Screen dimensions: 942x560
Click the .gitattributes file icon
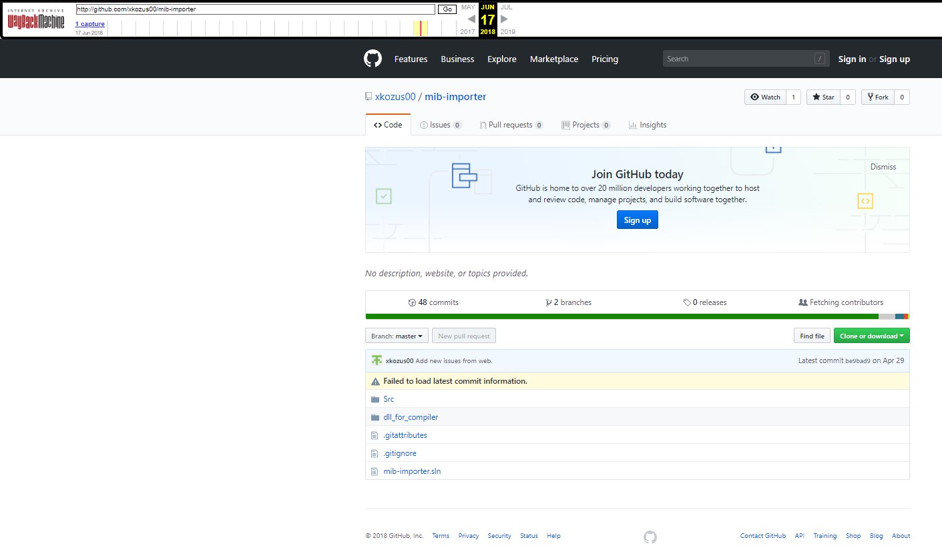click(x=375, y=435)
